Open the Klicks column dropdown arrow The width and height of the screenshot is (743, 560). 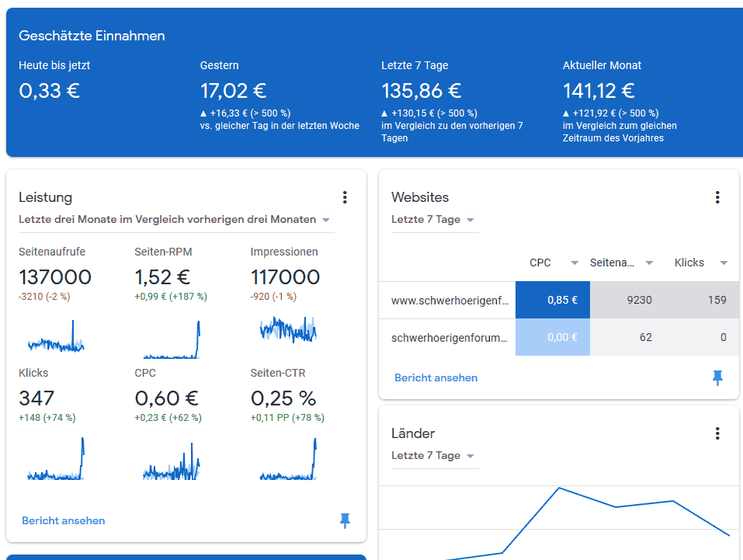pos(724,263)
